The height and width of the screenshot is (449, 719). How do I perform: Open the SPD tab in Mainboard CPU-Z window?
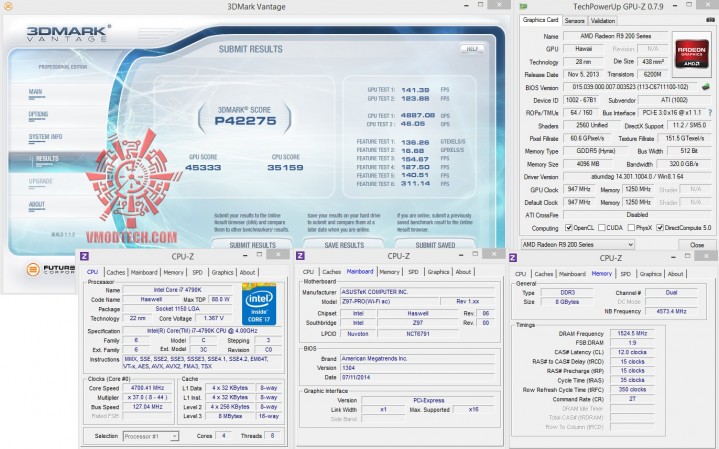click(413, 272)
